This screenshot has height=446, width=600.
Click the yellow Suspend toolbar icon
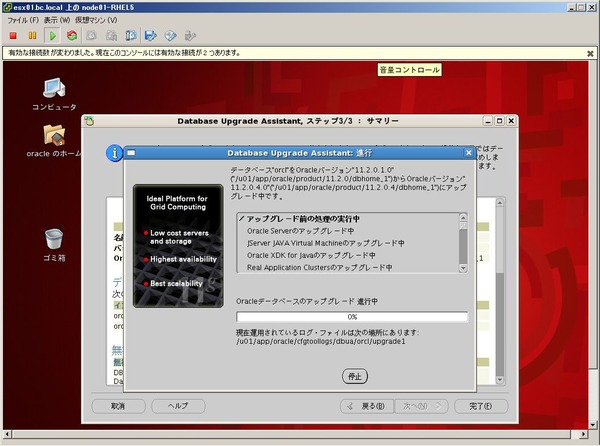click(33, 36)
